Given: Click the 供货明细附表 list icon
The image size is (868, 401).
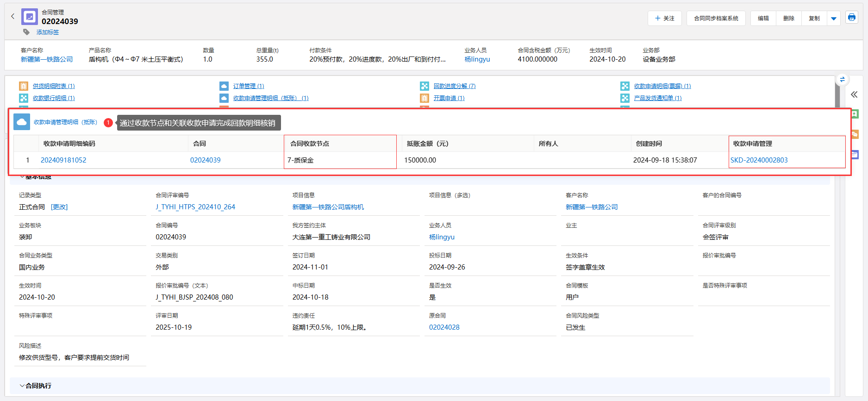Looking at the screenshot, I should coord(24,86).
